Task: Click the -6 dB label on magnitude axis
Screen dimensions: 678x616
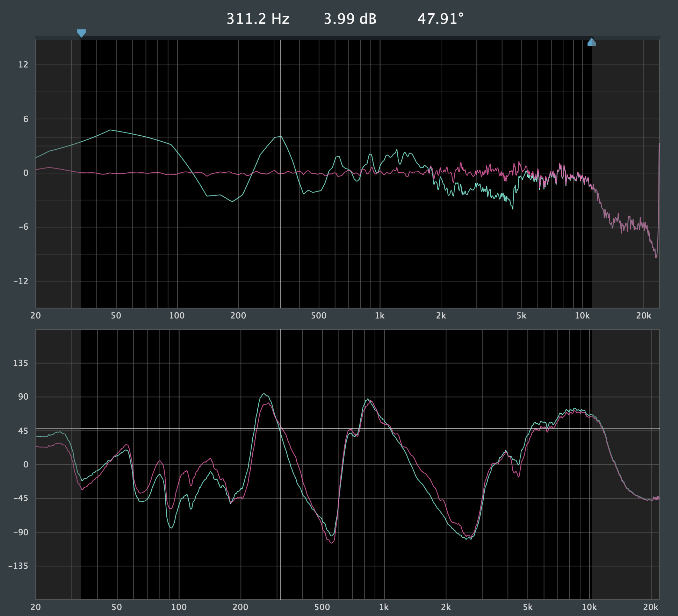Action: coord(23,227)
